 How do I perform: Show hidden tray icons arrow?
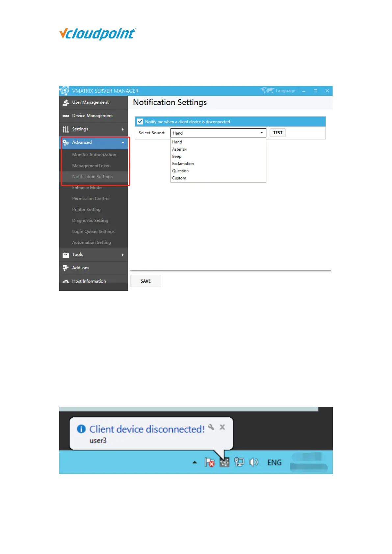coord(195,462)
